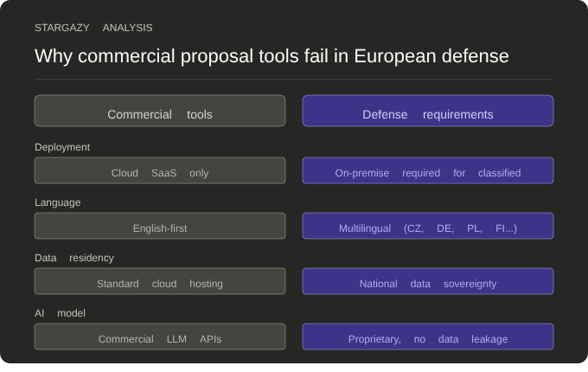Click the ANALYSIS header label
Viewport: 588px width, 372px height.
pyautogui.click(x=127, y=28)
